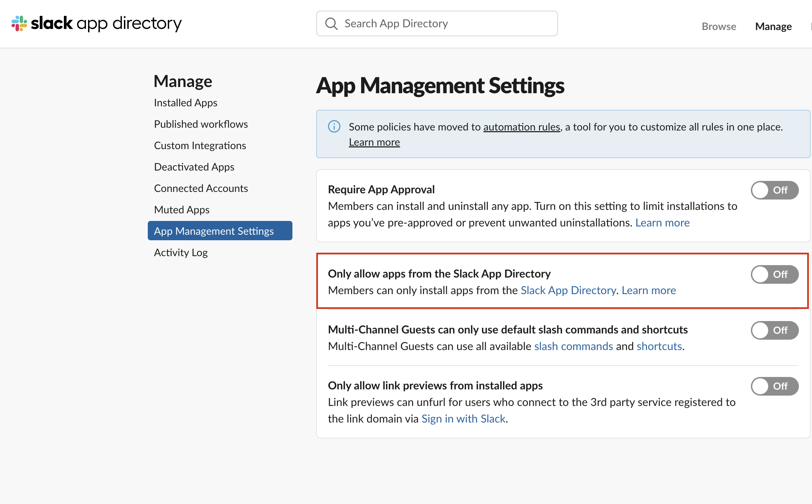Click Learn more under Require App Approval
The image size is (812, 504).
[x=663, y=223]
